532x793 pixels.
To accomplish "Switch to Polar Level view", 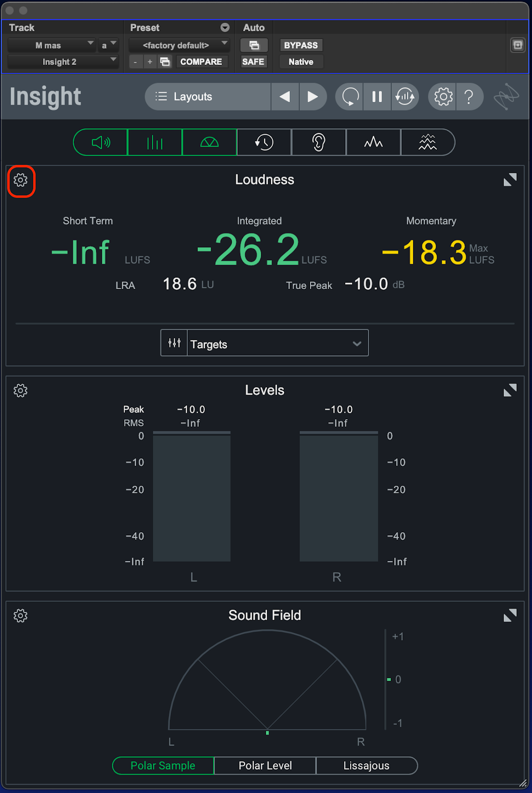I will pos(265,766).
